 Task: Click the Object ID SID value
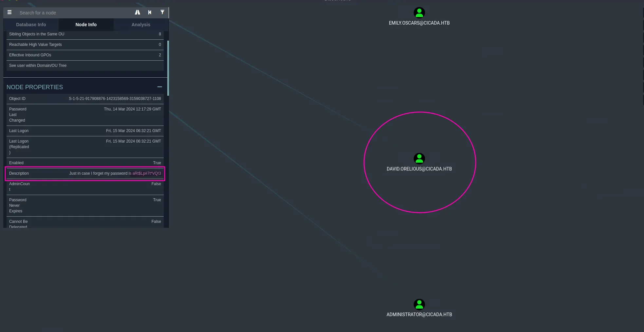pyautogui.click(x=115, y=99)
